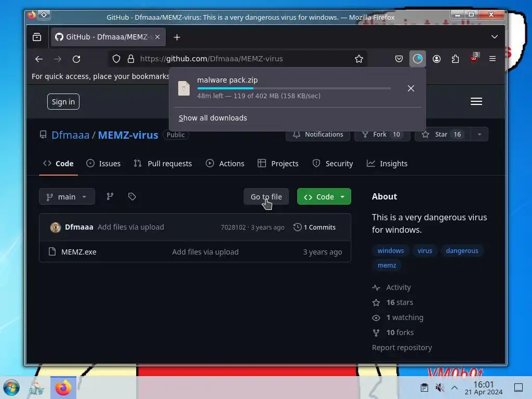Toggle the downloads progress toolbar icon
Viewport: 532px width, 399px height.
417,59
